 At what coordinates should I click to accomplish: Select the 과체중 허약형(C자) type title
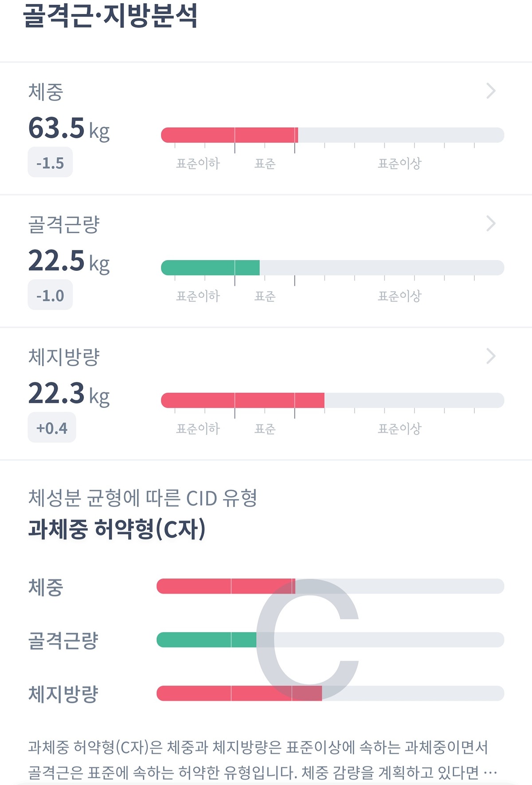click(x=117, y=529)
